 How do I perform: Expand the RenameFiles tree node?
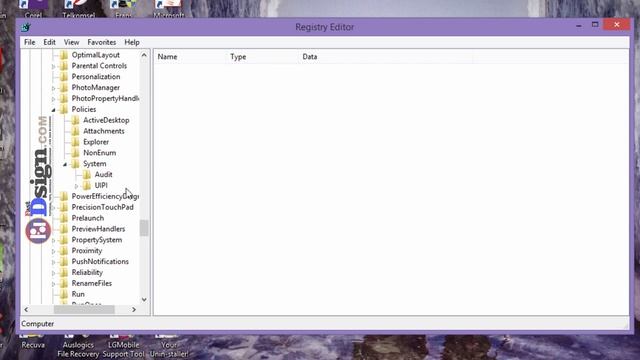(x=53, y=284)
